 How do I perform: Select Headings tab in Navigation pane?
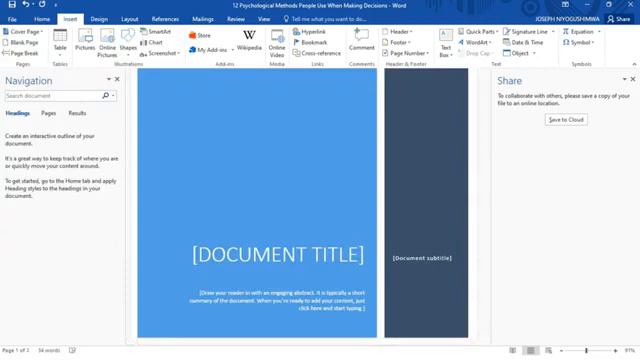coord(18,113)
